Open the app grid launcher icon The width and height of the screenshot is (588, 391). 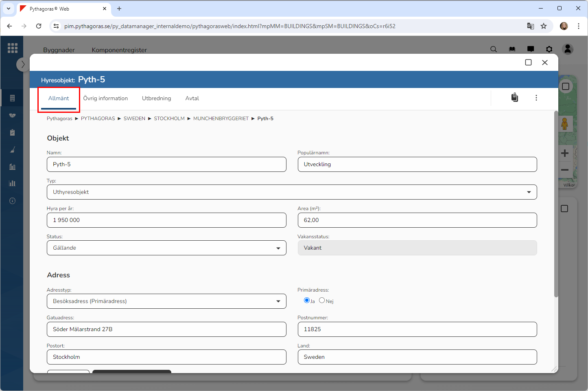click(x=13, y=48)
